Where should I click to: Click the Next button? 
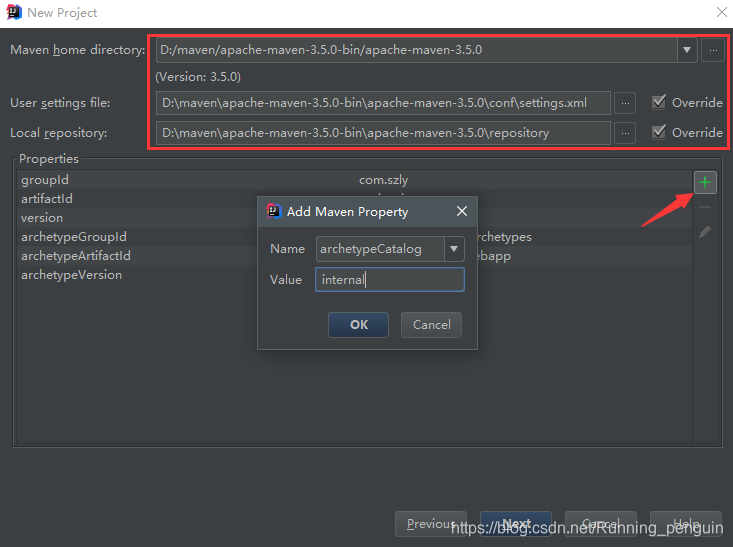click(516, 524)
